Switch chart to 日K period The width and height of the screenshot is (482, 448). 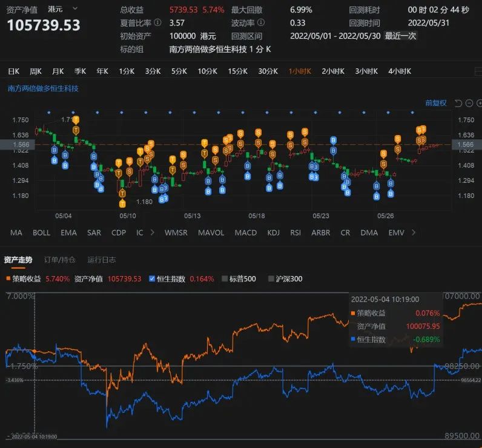click(13, 71)
